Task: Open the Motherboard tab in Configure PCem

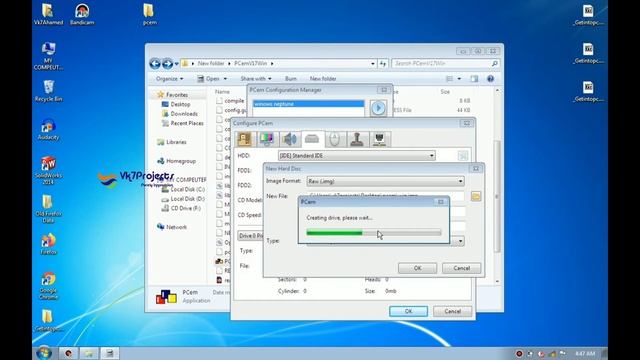Action: 244,139
